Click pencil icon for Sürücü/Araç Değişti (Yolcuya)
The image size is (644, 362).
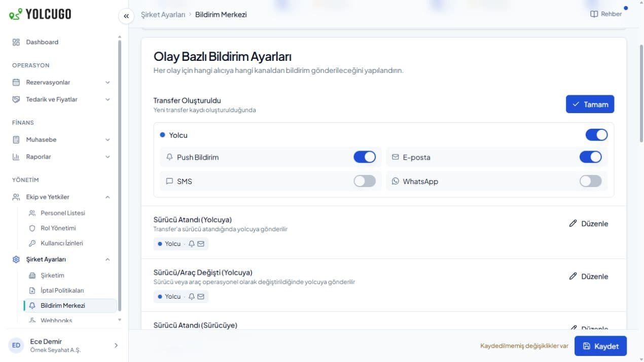[573, 276]
